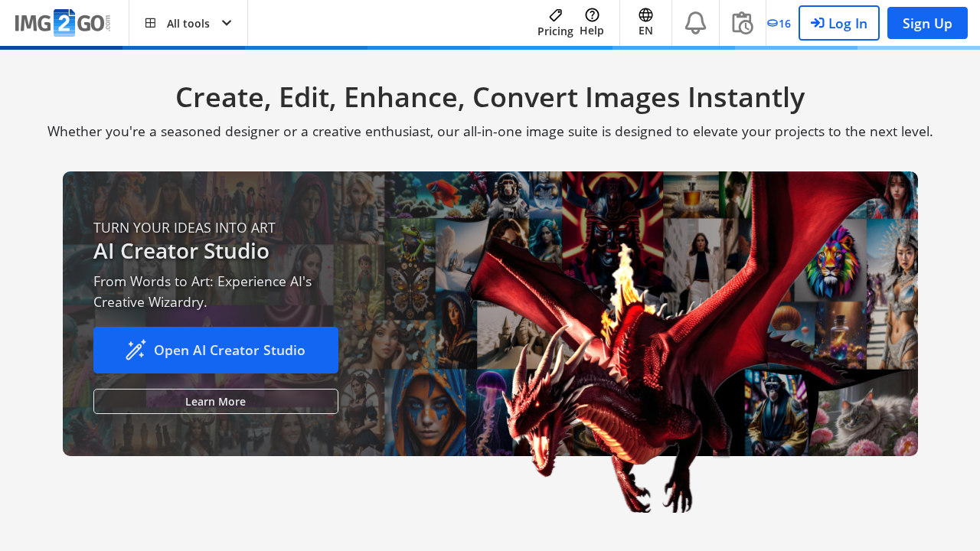
Task: Open the EN language selector
Action: click(645, 23)
